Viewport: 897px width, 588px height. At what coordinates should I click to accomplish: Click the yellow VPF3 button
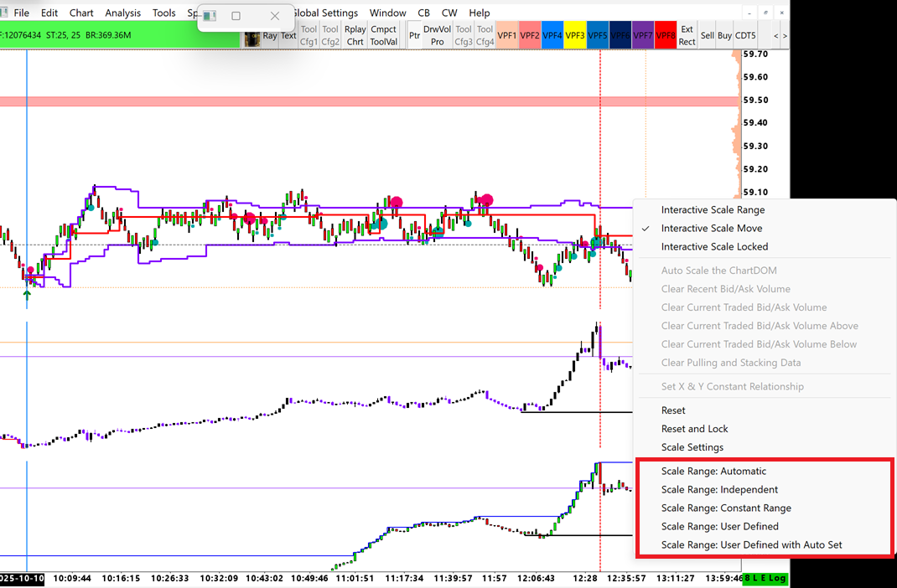(x=575, y=35)
